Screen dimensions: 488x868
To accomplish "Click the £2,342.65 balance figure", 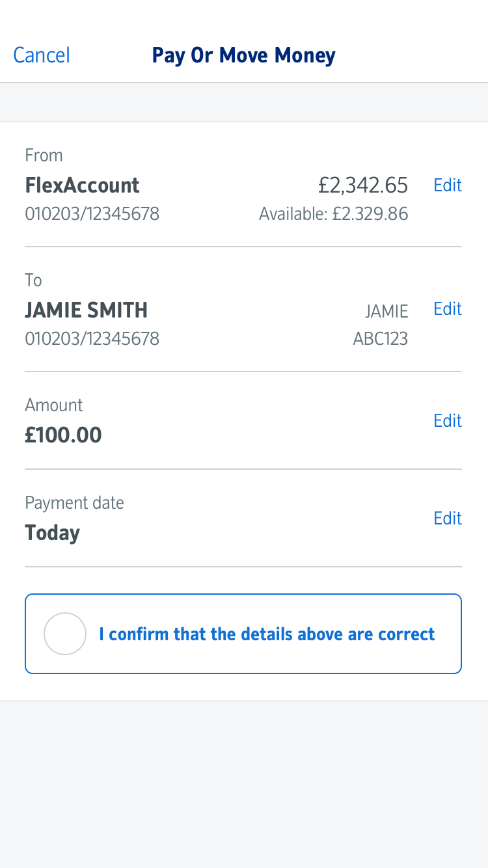I will coord(363,185).
